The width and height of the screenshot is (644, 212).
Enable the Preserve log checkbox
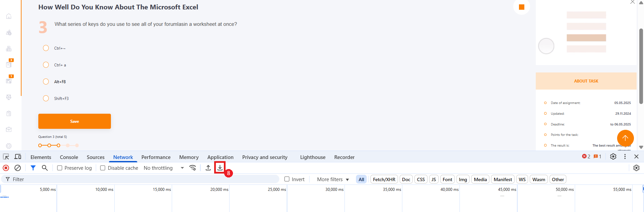tap(60, 168)
